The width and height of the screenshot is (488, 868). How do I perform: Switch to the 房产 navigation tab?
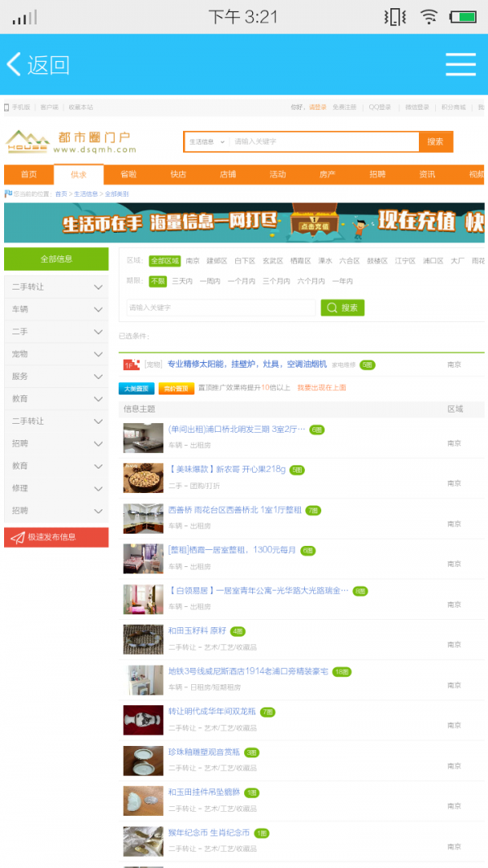click(x=327, y=174)
